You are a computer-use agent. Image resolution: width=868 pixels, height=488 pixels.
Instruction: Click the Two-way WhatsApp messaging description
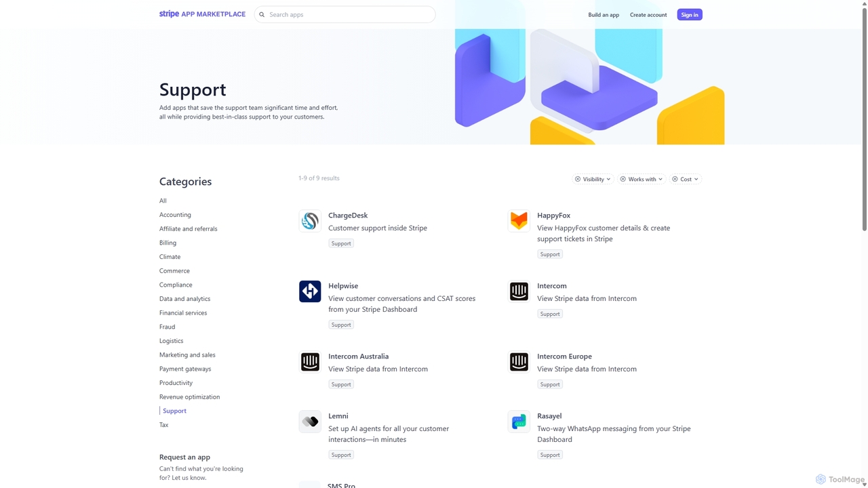614,434
